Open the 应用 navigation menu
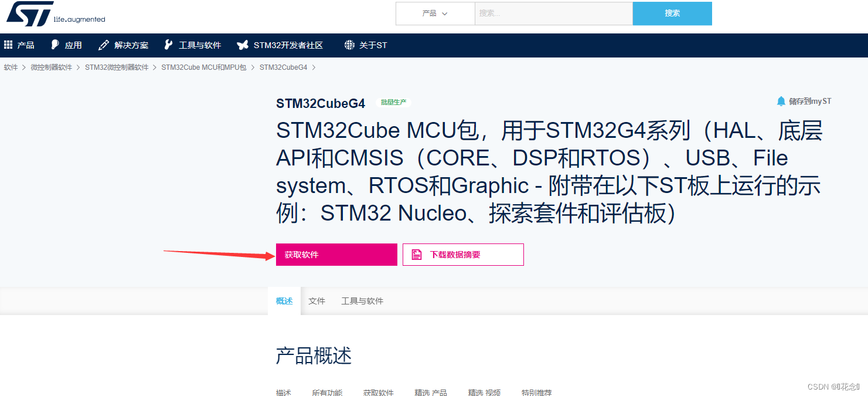Screen dimensions: 868x396 pyautogui.click(x=73, y=45)
